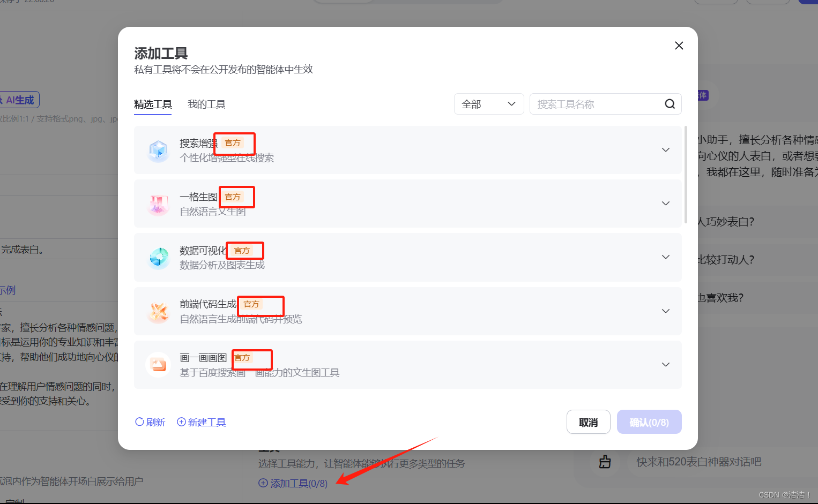This screenshot has width=818, height=504.
Task: Click the brush icon beside 快来和520表白神器对话吧
Action: (x=605, y=462)
